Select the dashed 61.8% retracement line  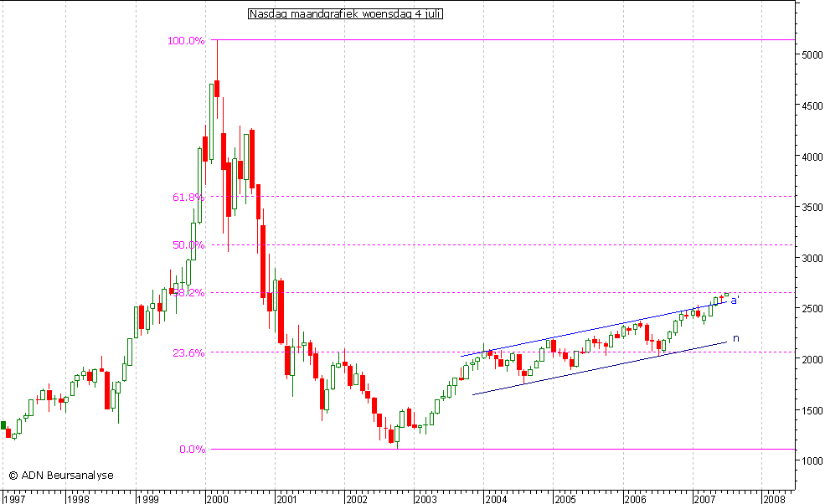pos(503,197)
